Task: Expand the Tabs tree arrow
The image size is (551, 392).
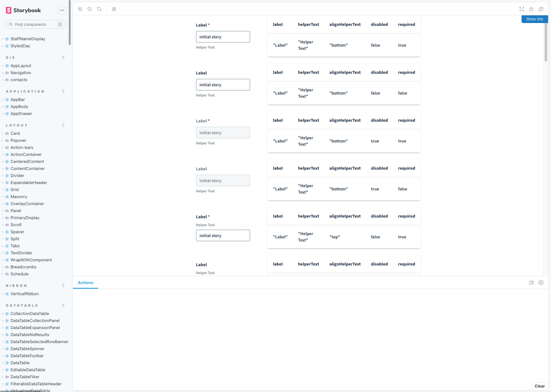Action: coord(3,246)
